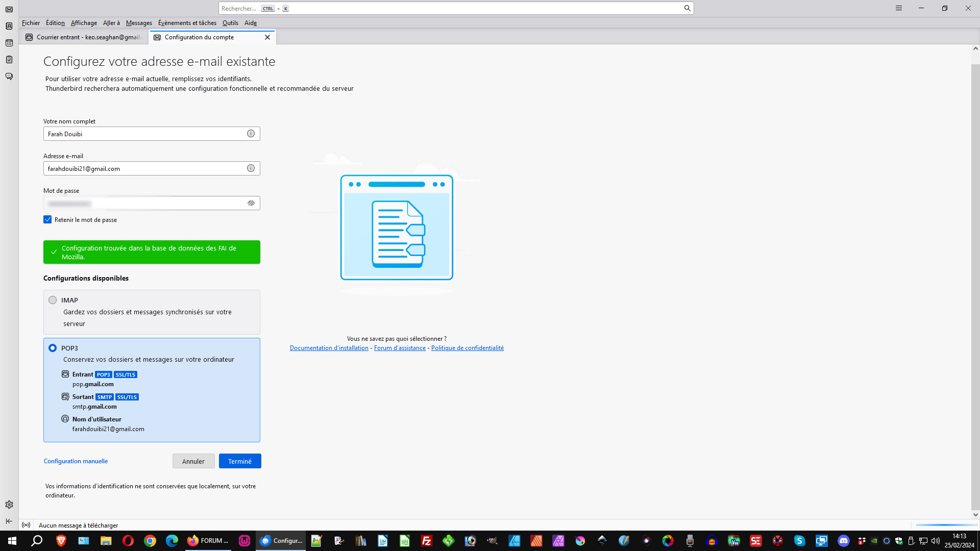The image size is (980, 551).
Task: Click the page vertical scrollbar
Action: [975, 288]
